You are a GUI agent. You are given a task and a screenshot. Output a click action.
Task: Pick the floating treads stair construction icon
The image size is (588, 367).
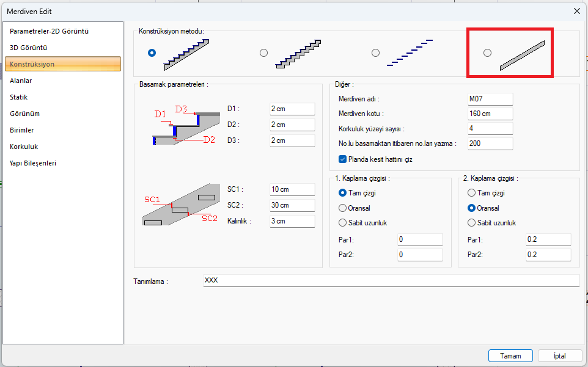(x=410, y=53)
